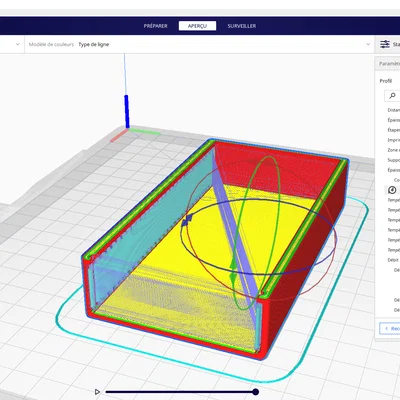Open the Modèle de couleurs Type de ligne dropdown
Viewport: 400px width, 400px height.
199,44
